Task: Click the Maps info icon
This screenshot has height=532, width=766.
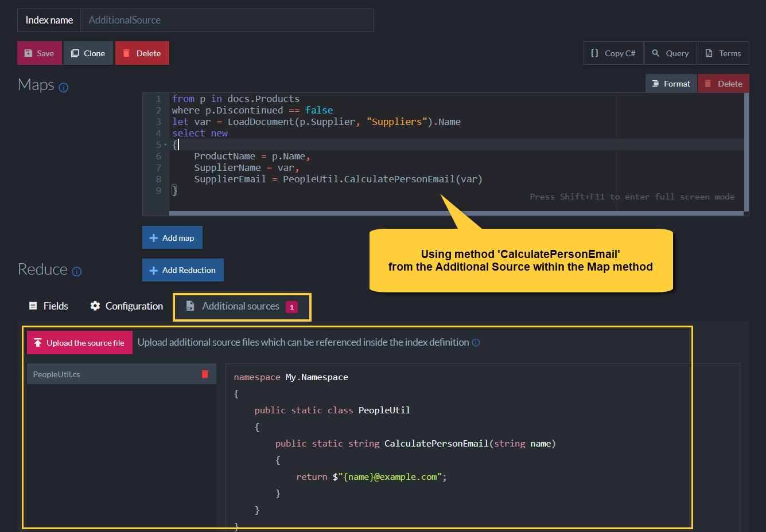Action: pyautogui.click(x=64, y=88)
